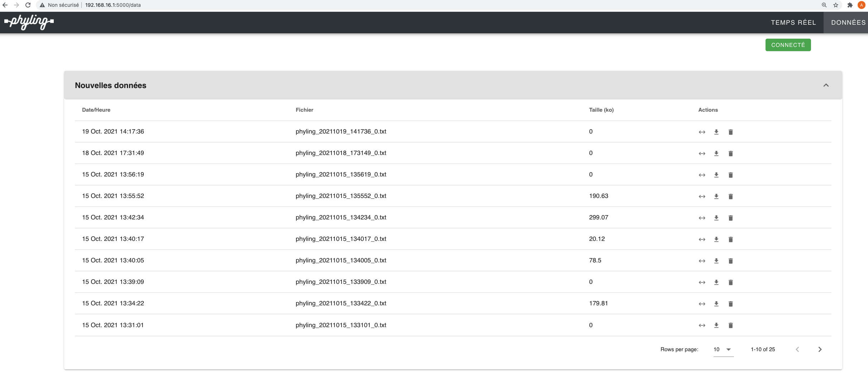The image size is (868, 373).
Task: Delete phyling_20211015_134234_0.txt
Action: (730, 218)
